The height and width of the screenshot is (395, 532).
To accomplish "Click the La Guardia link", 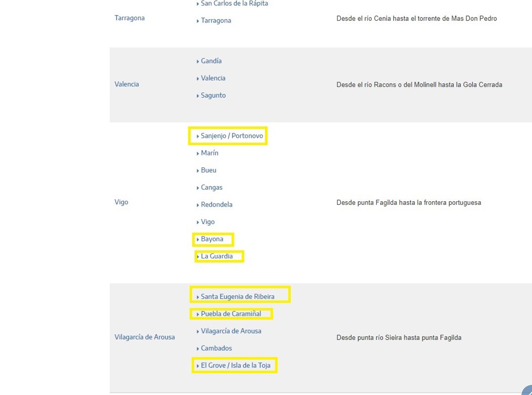I will click(x=216, y=257).
